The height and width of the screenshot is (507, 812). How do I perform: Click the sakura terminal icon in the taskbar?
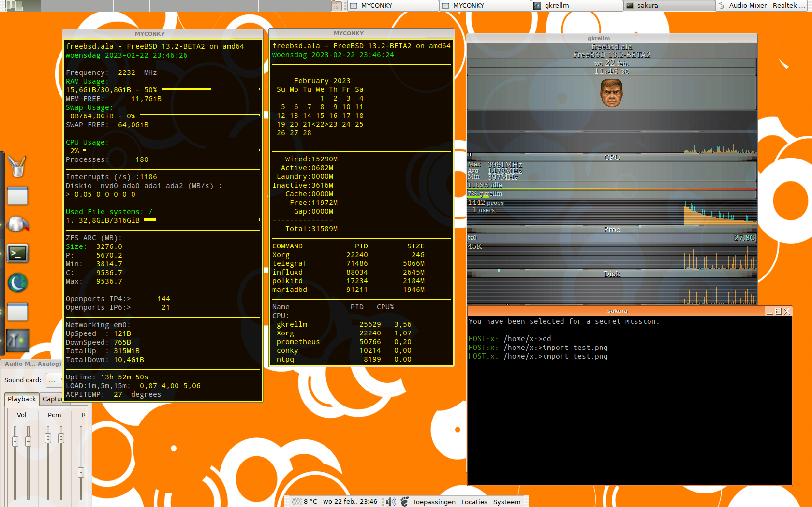[630, 6]
